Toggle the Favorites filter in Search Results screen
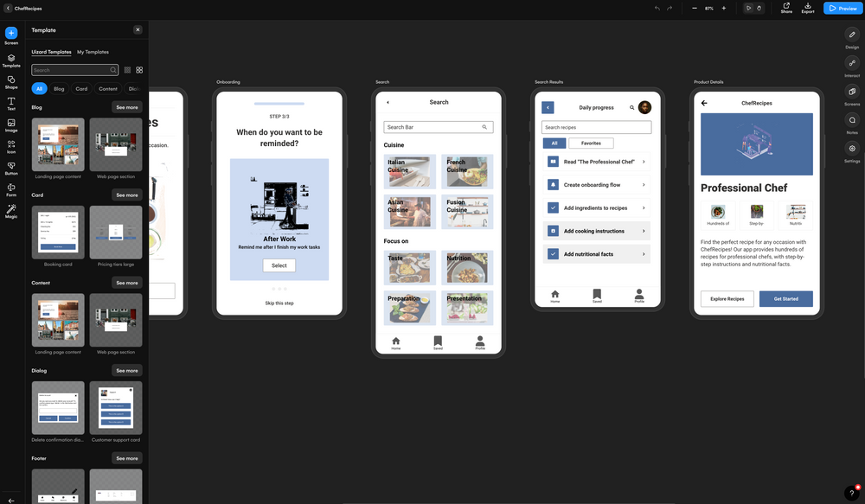 [593, 143]
